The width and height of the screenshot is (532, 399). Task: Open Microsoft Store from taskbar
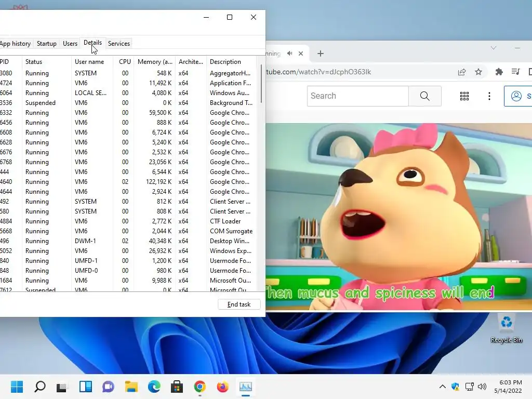[x=177, y=387]
